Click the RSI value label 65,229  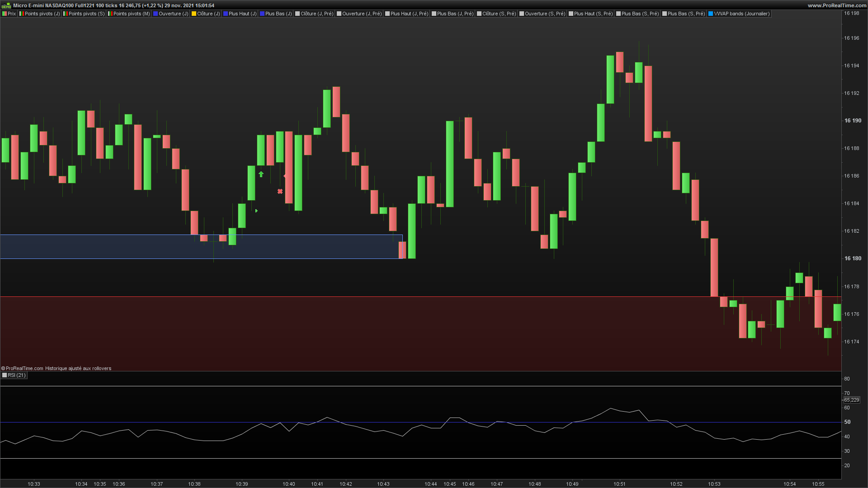coord(851,400)
